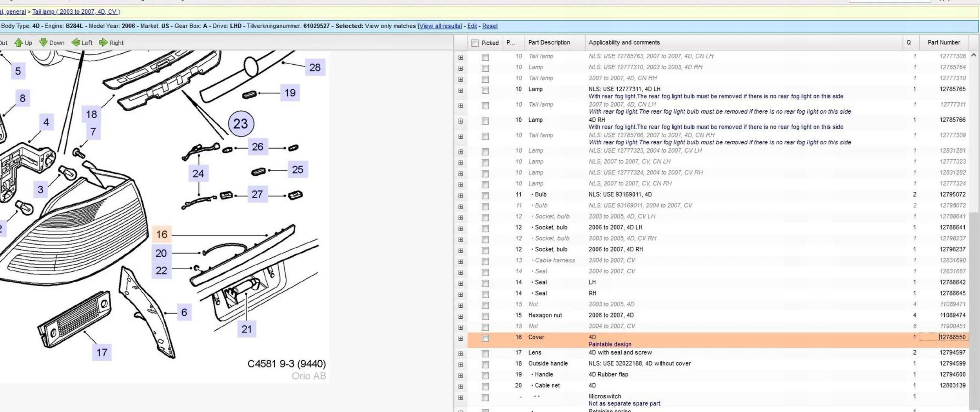Click the Part Number column header
The image size is (980, 412).
[x=944, y=42]
